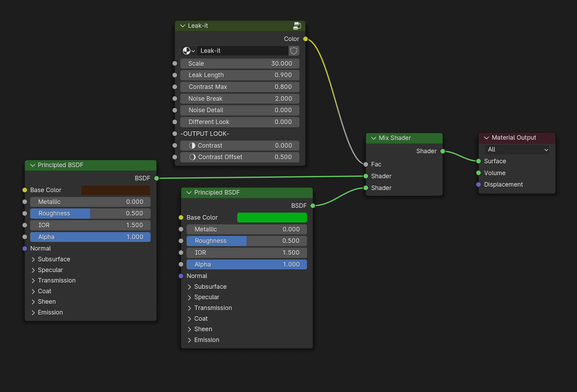Click the Leak-it node group edit icon

tap(297, 26)
